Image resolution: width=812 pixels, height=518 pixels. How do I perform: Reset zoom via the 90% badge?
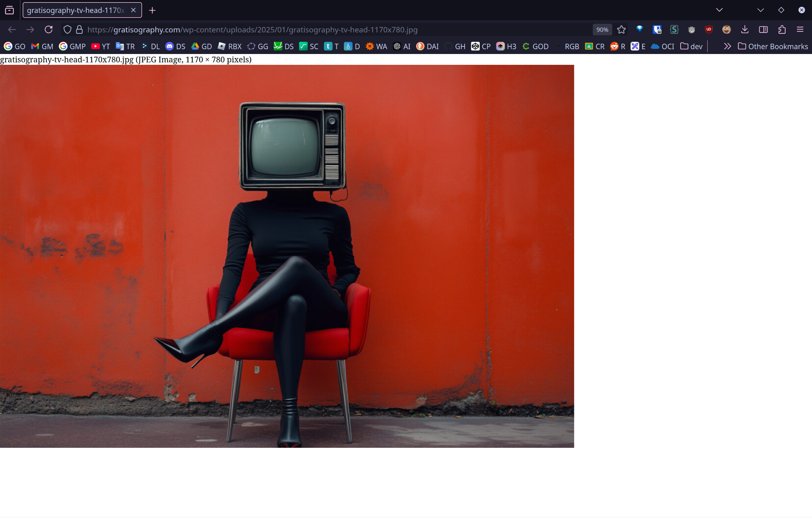click(602, 30)
